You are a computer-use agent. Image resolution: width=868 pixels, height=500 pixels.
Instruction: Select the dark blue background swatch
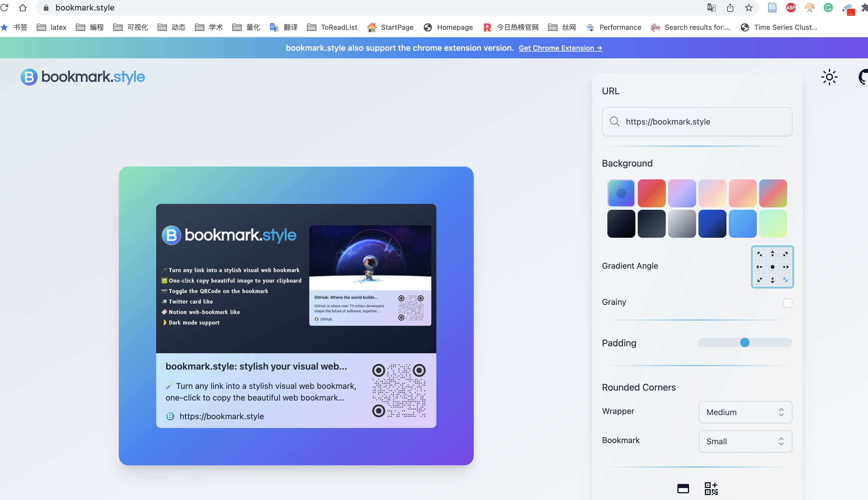(712, 223)
